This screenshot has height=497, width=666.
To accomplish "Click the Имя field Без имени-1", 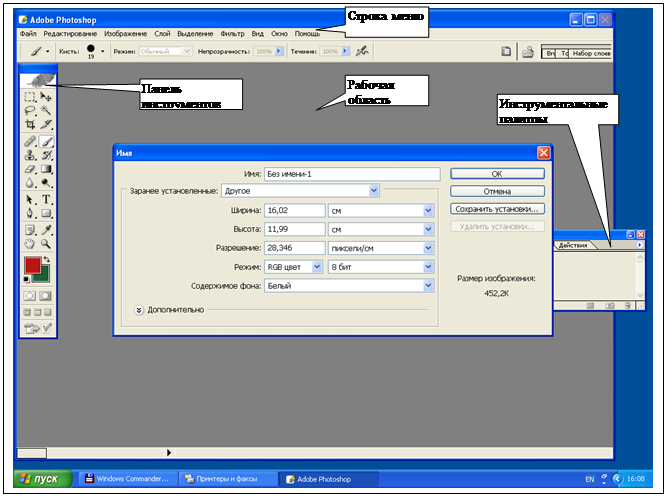I will [352, 174].
